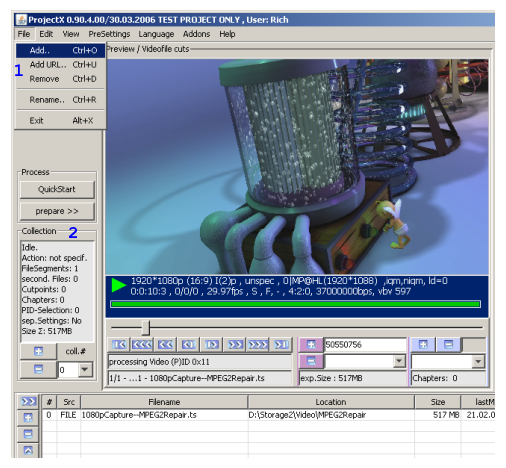Screen dimensions: 506x468
Task: Open collection number dropdown showing 0
Action: [x=85, y=370]
